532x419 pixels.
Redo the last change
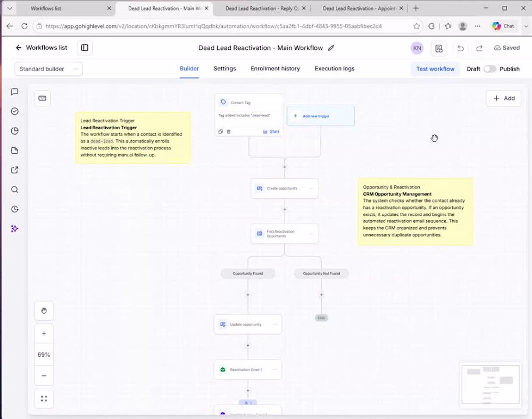point(479,48)
